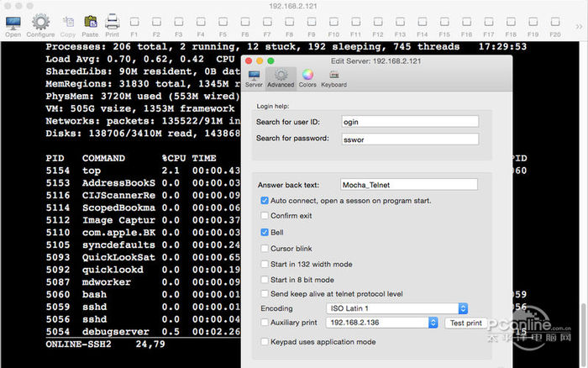This screenshot has height=368, width=588.
Task: Click the Test print button
Action: [465, 323]
